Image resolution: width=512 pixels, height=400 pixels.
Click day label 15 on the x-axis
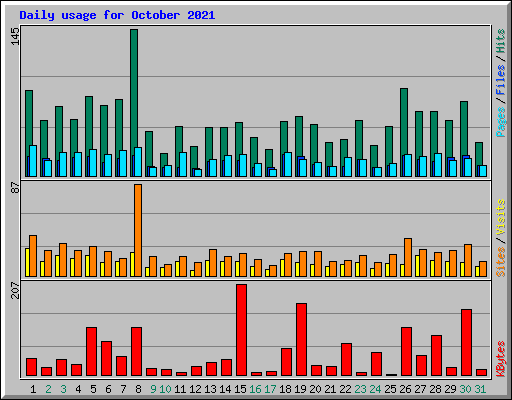point(240,389)
